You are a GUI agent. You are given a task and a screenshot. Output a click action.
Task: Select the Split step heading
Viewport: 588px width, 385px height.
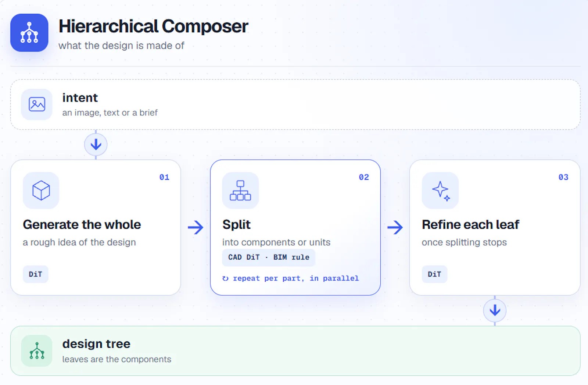(x=236, y=225)
